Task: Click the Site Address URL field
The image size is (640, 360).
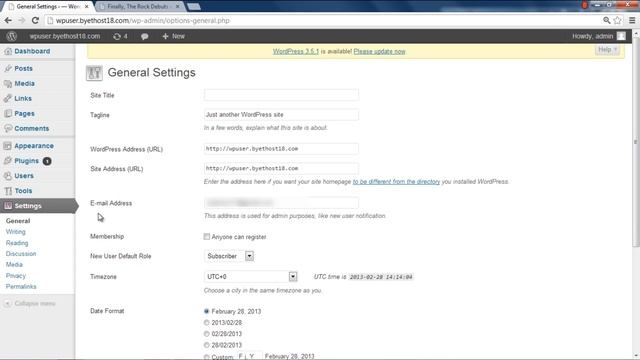Action: pyautogui.click(x=281, y=169)
